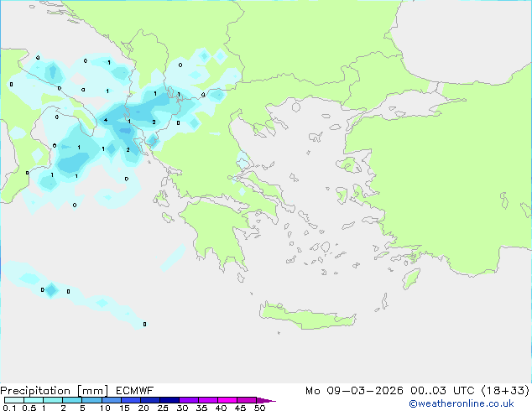Viewport: 532px width, 411px height.
Task: Click the '50' legend scale label
Action: 259,408
